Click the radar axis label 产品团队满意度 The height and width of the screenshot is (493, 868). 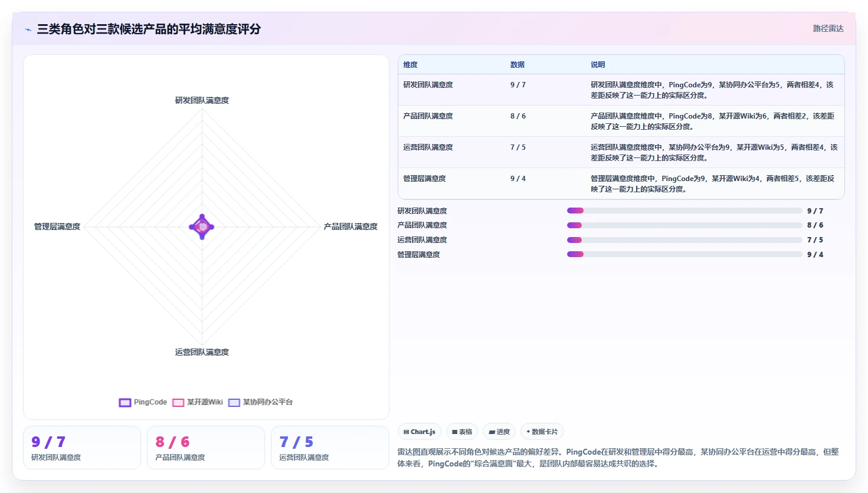[351, 226]
